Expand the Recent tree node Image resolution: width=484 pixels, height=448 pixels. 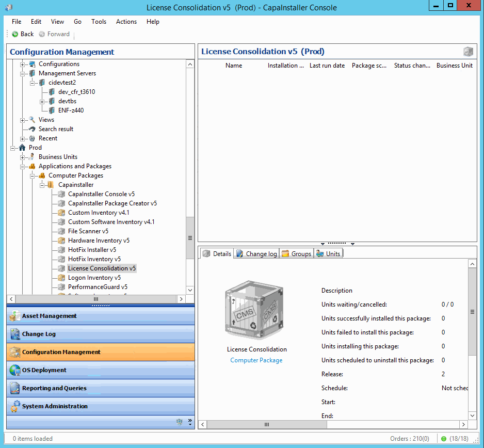[x=23, y=139]
